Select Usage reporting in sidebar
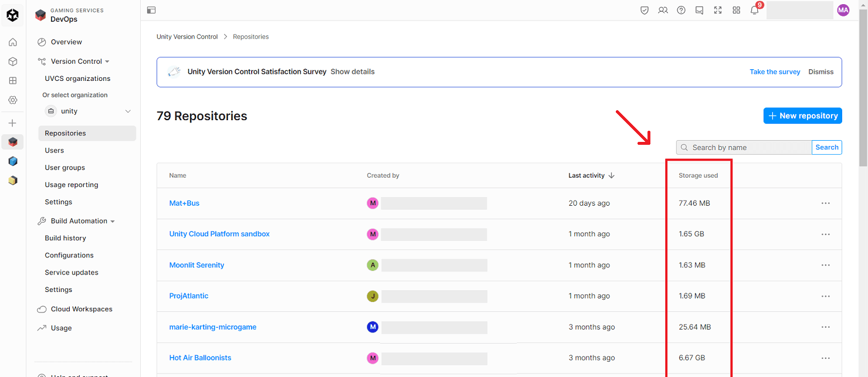 [72, 185]
